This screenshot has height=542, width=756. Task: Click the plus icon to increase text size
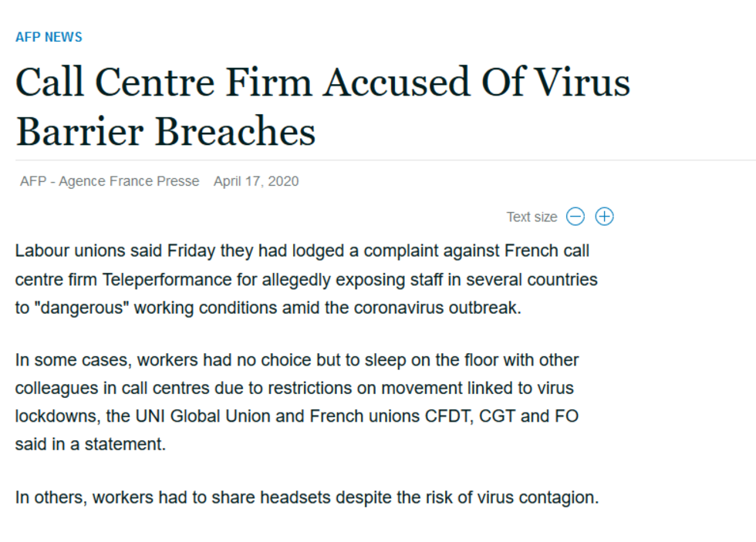(605, 217)
